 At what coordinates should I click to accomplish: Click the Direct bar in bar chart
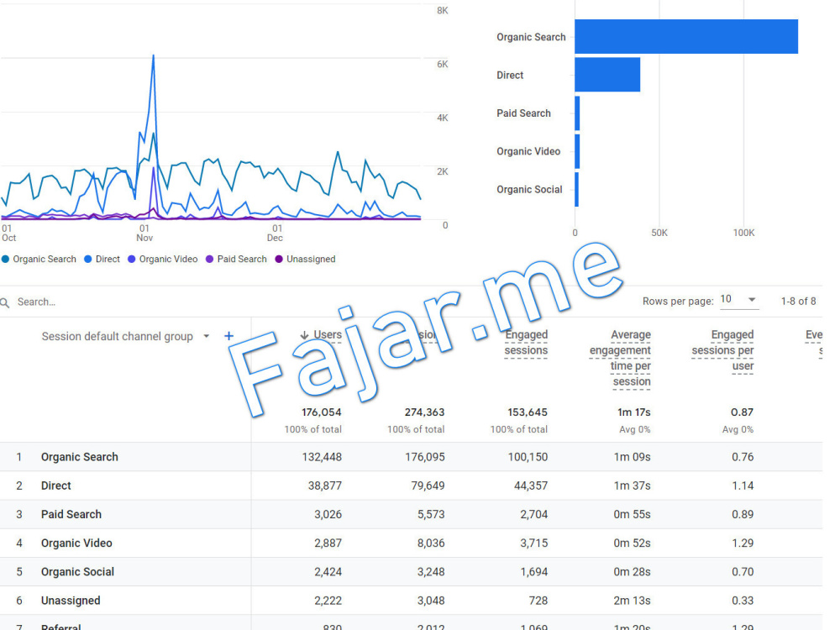point(607,75)
